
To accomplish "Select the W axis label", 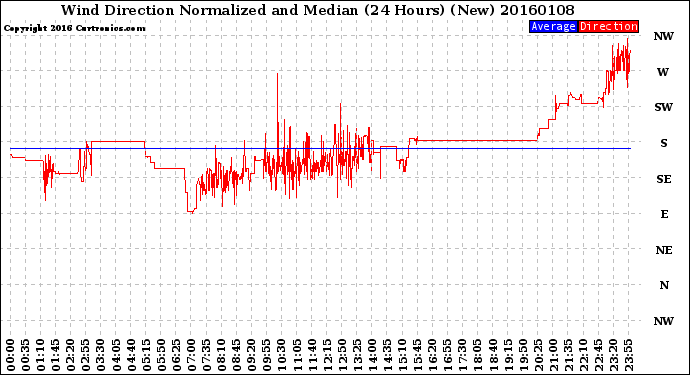I will point(663,72).
